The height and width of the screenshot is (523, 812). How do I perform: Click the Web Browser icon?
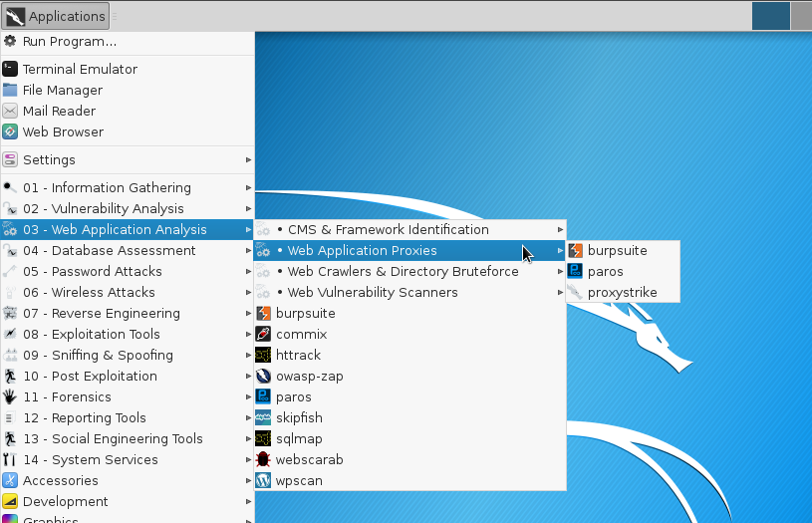[10, 131]
